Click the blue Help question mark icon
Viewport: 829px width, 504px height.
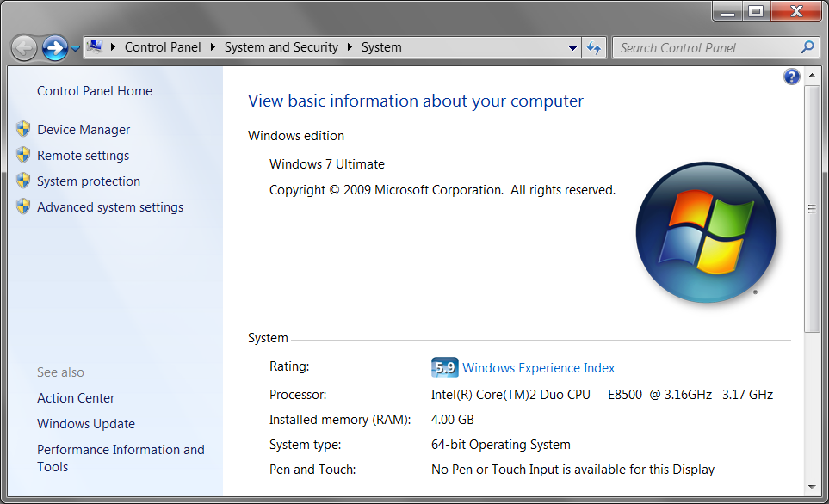click(791, 76)
